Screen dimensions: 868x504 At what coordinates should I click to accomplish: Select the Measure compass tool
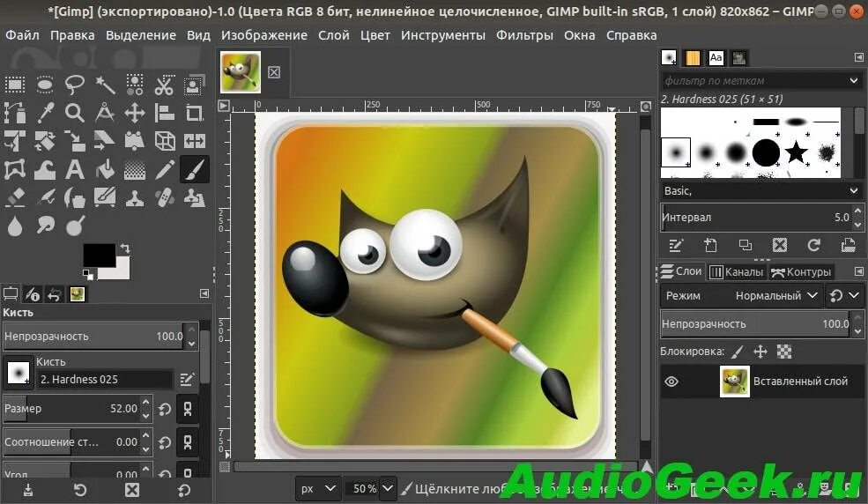click(105, 113)
